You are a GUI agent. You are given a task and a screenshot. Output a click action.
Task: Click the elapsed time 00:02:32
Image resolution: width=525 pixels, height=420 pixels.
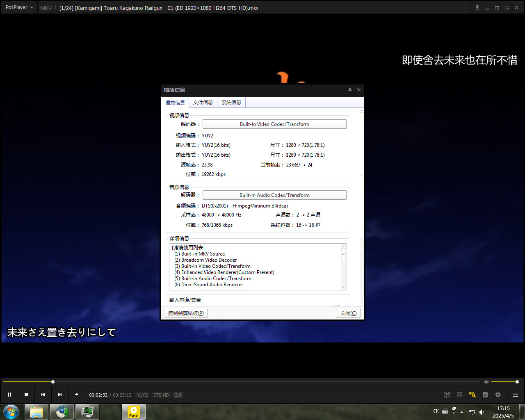(98, 395)
